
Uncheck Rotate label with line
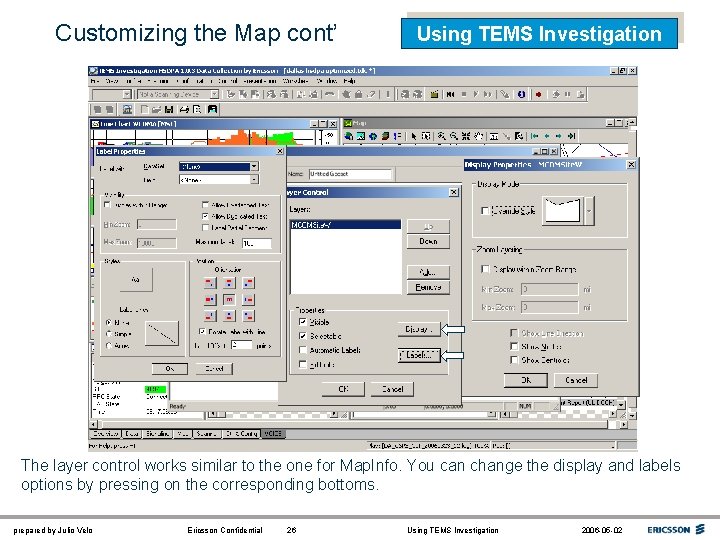click(202, 332)
